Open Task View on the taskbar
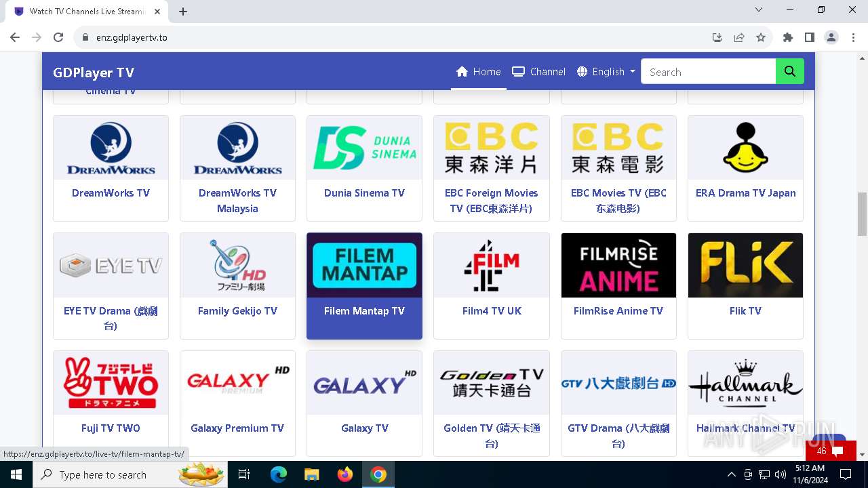The width and height of the screenshot is (868, 488). pyautogui.click(x=244, y=474)
